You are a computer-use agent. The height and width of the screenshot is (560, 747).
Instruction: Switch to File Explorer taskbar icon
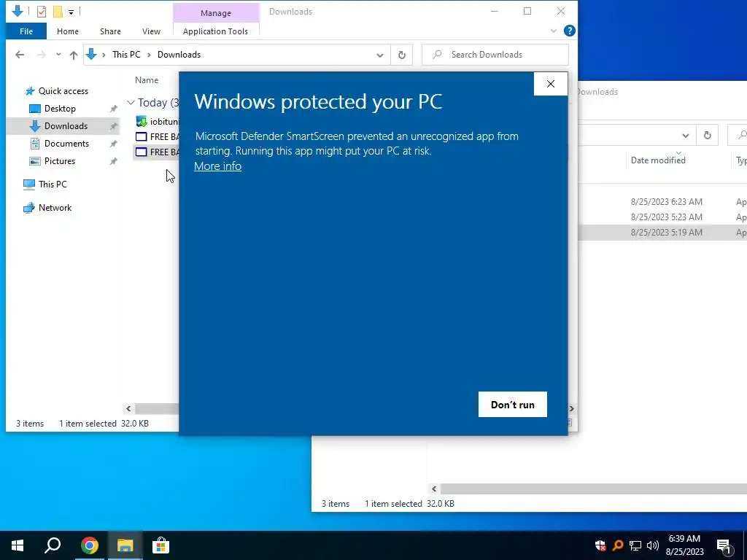tap(125, 545)
